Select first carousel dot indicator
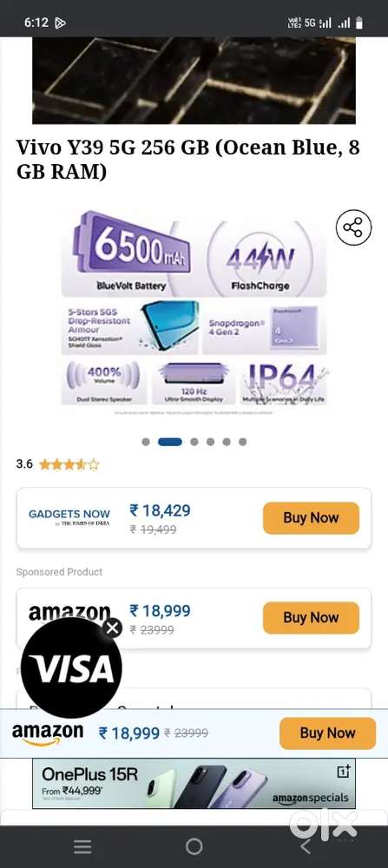 (x=146, y=442)
